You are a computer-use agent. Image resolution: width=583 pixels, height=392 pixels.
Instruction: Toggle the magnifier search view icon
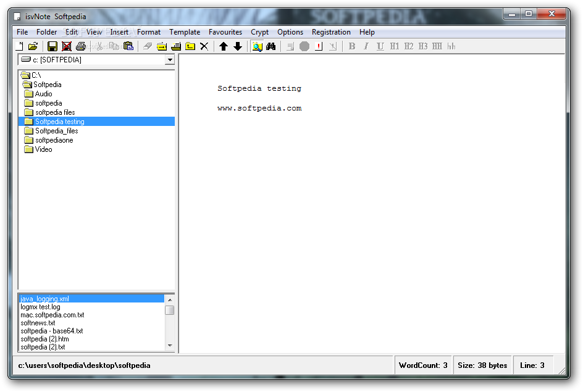click(257, 46)
